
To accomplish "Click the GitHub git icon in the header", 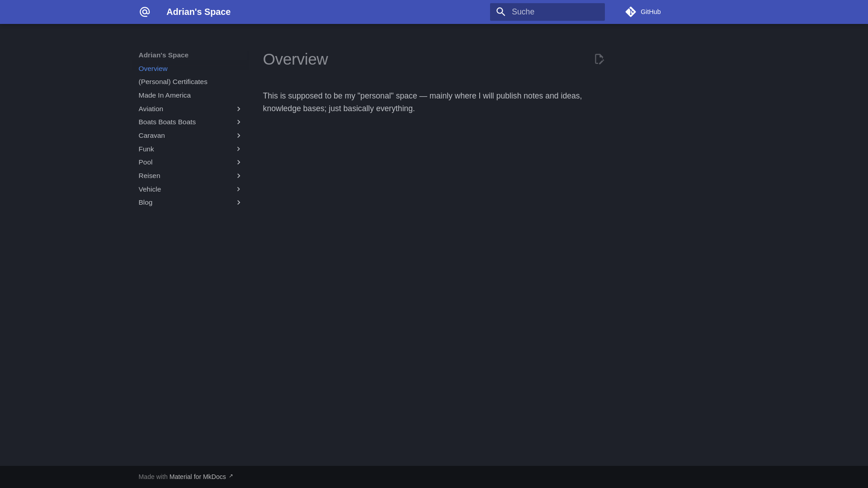I will click(631, 12).
